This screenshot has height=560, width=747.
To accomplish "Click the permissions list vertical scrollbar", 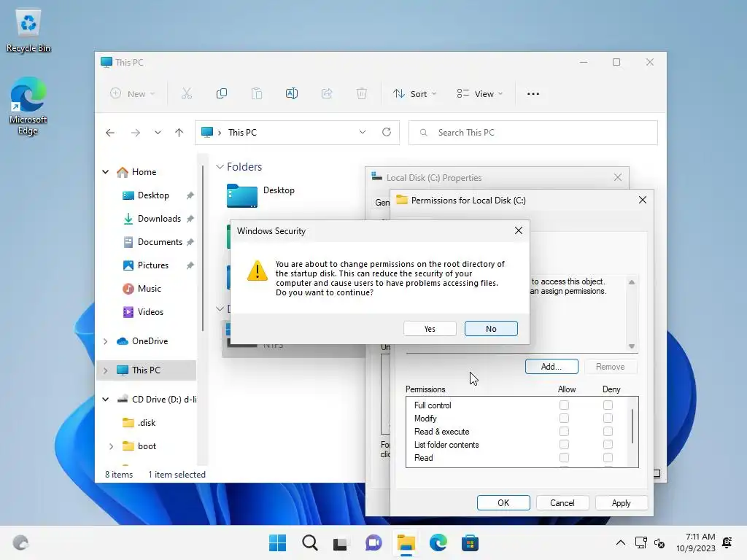I will click(x=632, y=426).
